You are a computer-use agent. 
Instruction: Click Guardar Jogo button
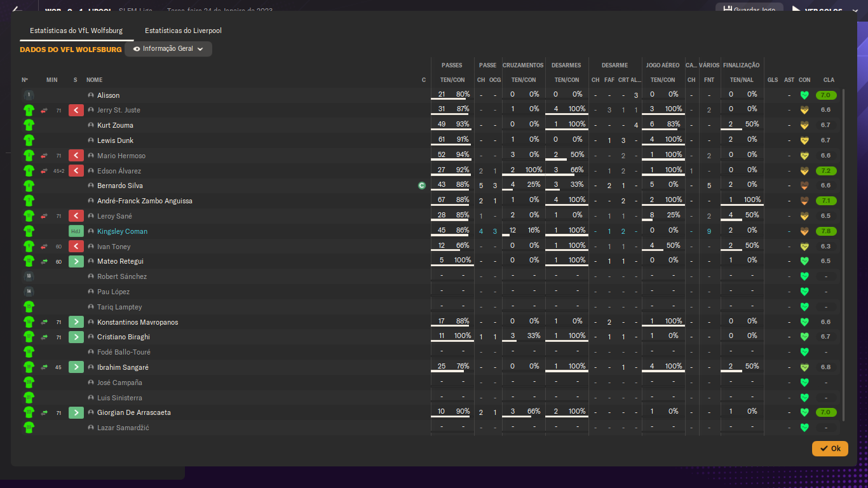[749, 10]
